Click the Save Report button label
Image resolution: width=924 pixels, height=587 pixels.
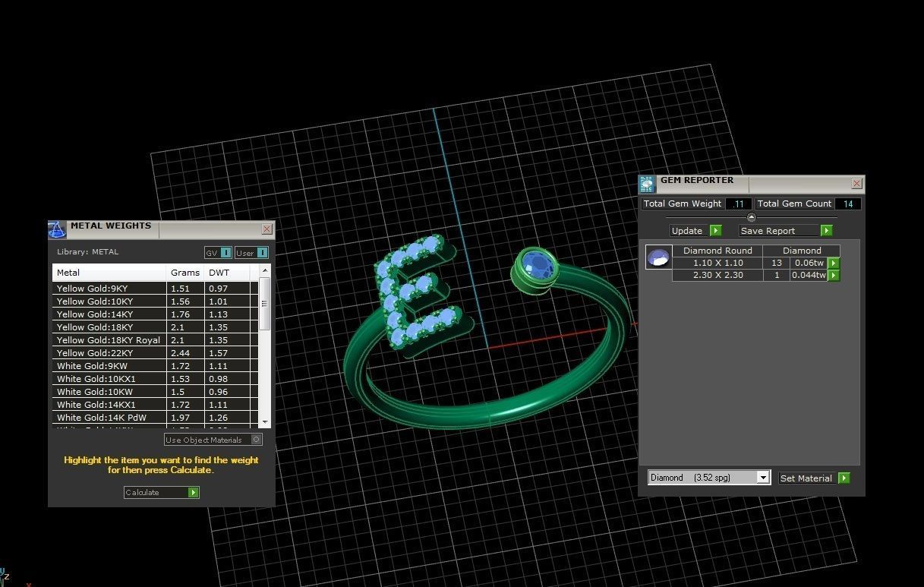coord(768,231)
